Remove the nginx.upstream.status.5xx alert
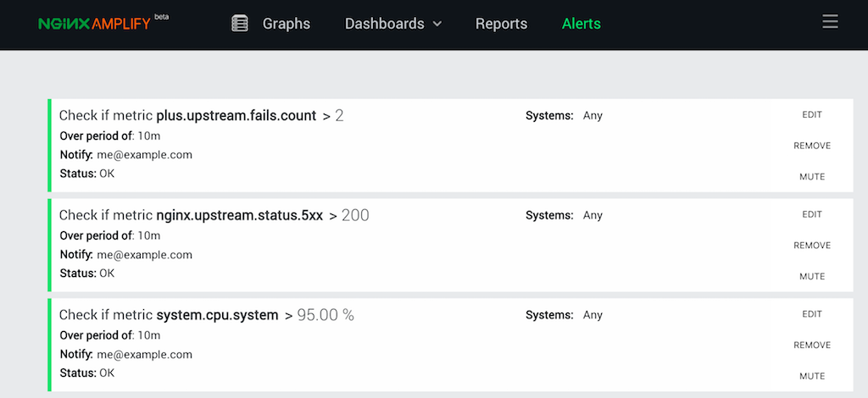The width and height of the screenshot is (868, 398). tap(812, 246)
